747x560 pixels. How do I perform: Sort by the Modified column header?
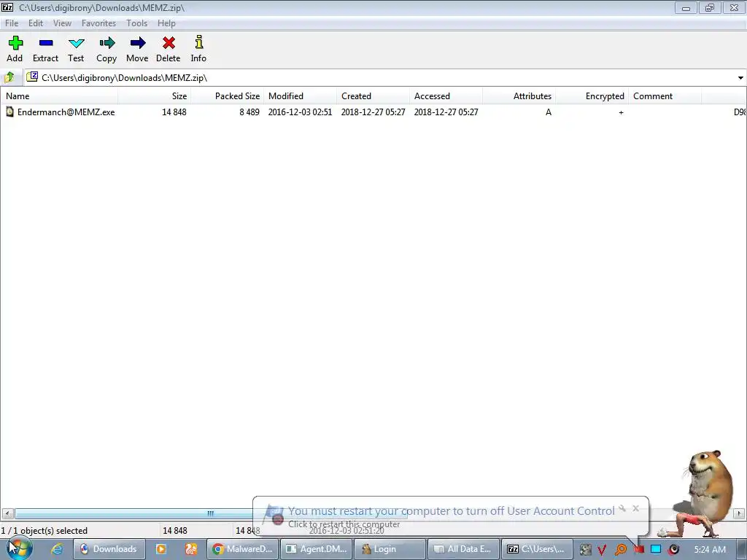pyautogui.click(x=300, y=96)
